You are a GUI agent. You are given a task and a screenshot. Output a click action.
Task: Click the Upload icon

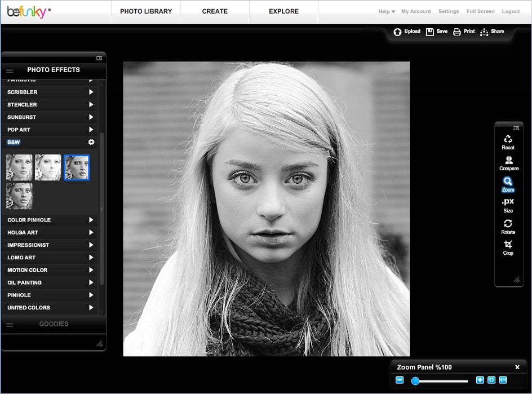click(398, 32)
